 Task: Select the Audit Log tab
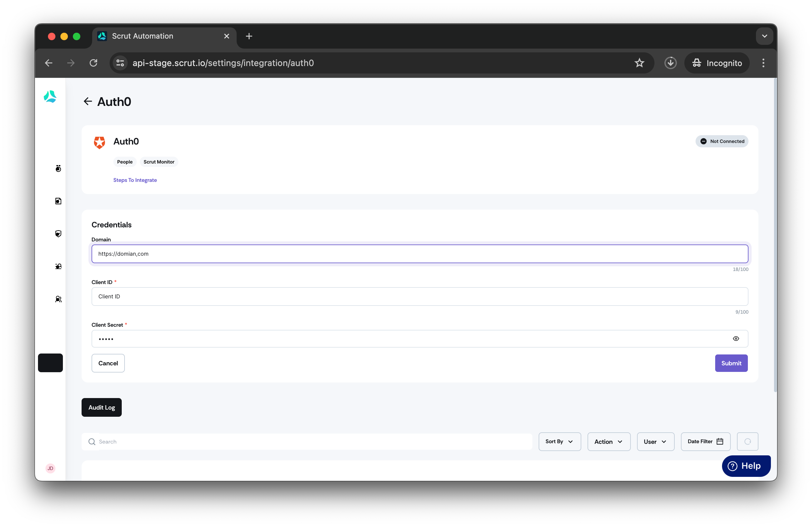[x=102, y=407]
